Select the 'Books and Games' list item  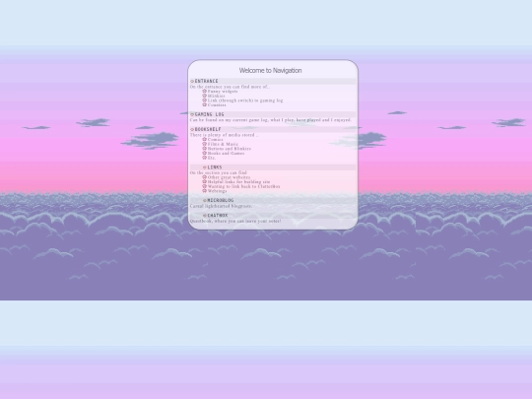pyautogui.click(x=226, y=154)
